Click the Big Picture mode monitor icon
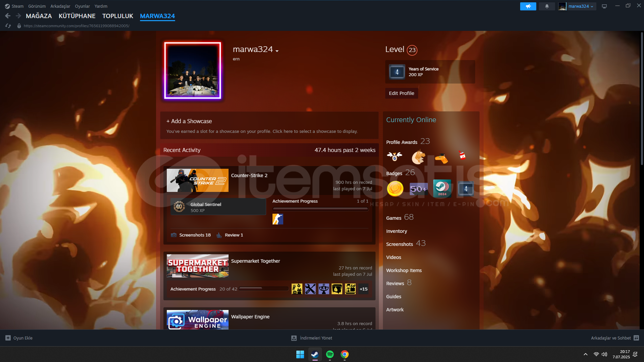 [x=604, y=6]
